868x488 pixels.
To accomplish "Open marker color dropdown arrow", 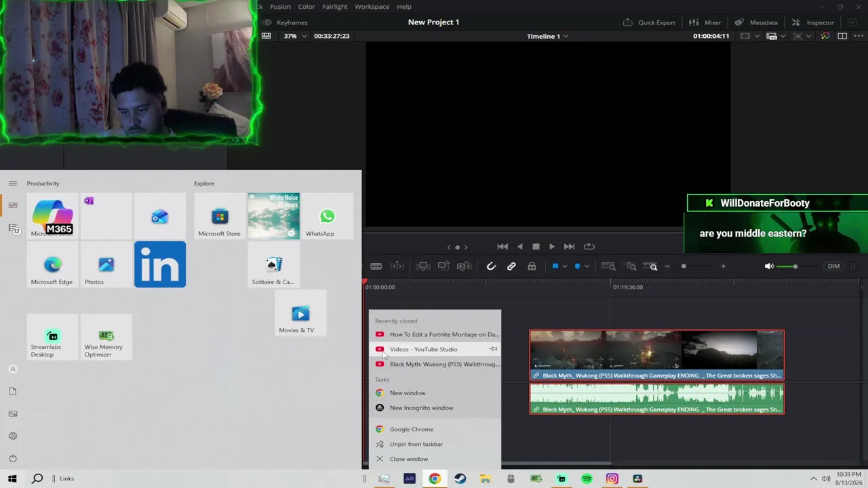I will tap(587, 266).
